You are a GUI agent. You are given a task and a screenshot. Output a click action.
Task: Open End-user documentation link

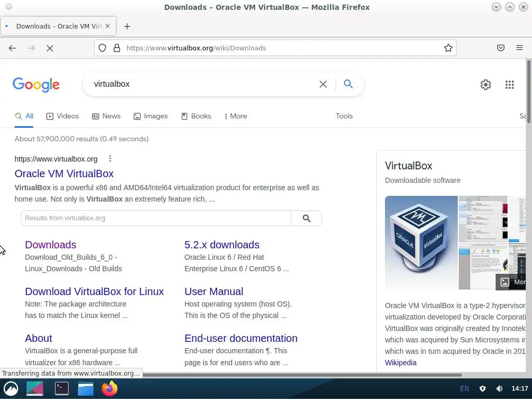coord(241,338)
